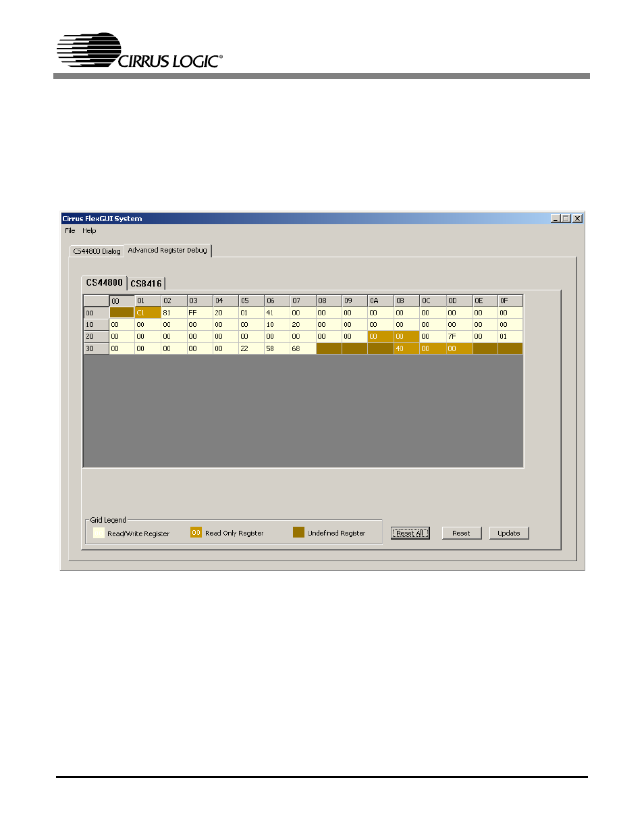Viewport: 644px width, 834px height.
Task: Select cell value 20 in row 00
Action: [x=225, y=313]
